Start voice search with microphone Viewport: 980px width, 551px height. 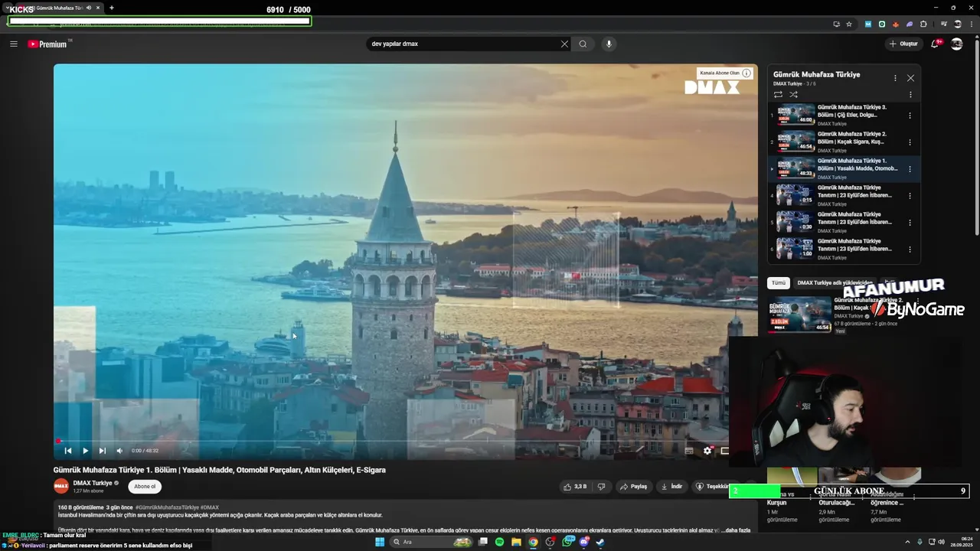click(x=609, y=44)
